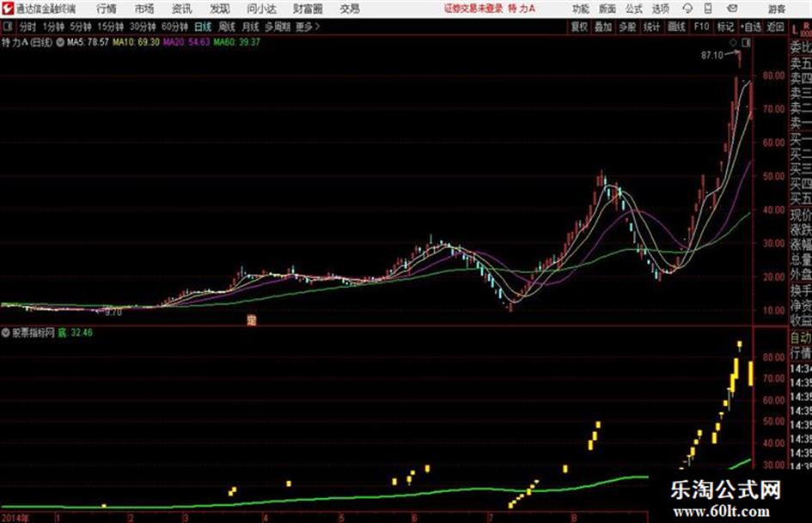The height and width of the screenshot is (523, 812).
Task: Switch to 15分钟 period
Action: [110, 27]
